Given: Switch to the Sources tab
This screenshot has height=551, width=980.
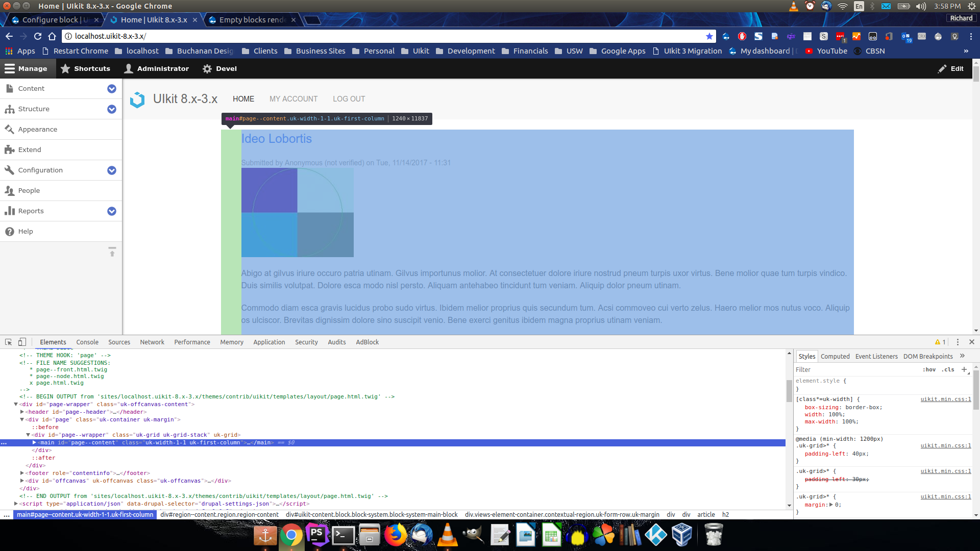Looking at the screenshot, I should coord(119,342).
